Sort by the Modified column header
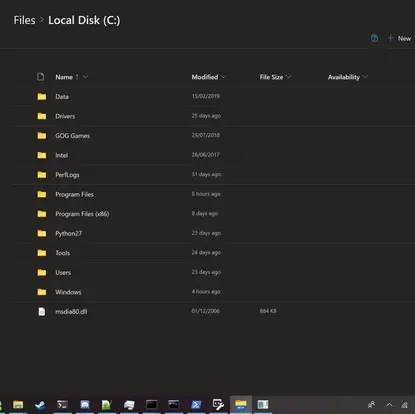The width and height of the screenshot is (415, 414). point(205,77)
